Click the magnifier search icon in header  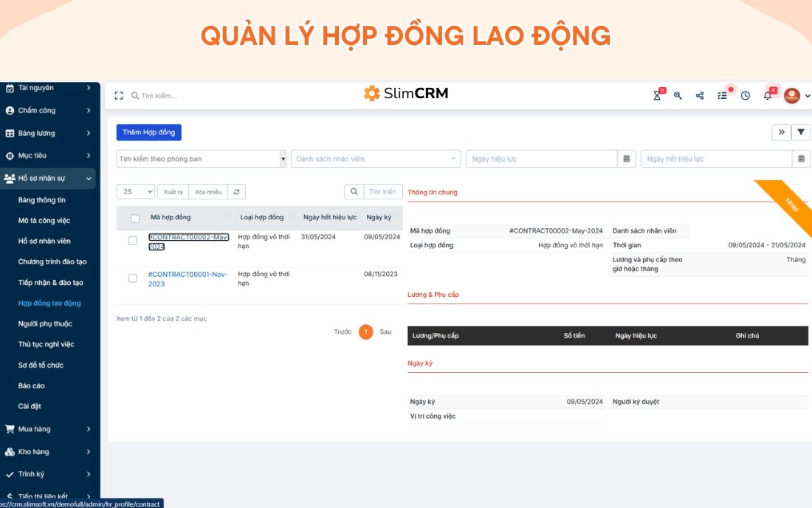click(x=678, y=95)
